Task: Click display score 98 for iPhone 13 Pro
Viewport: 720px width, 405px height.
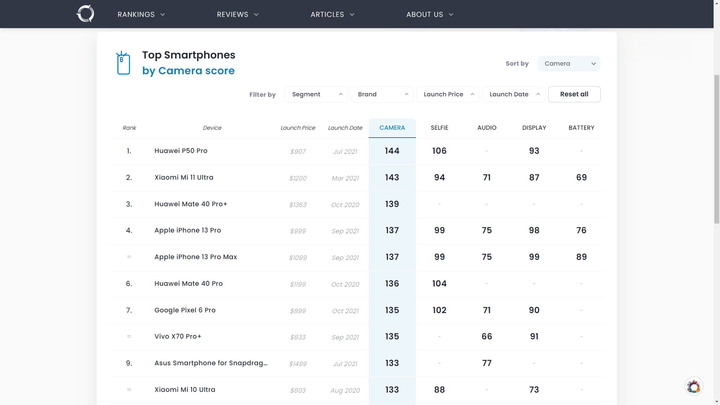Action: 534,230
